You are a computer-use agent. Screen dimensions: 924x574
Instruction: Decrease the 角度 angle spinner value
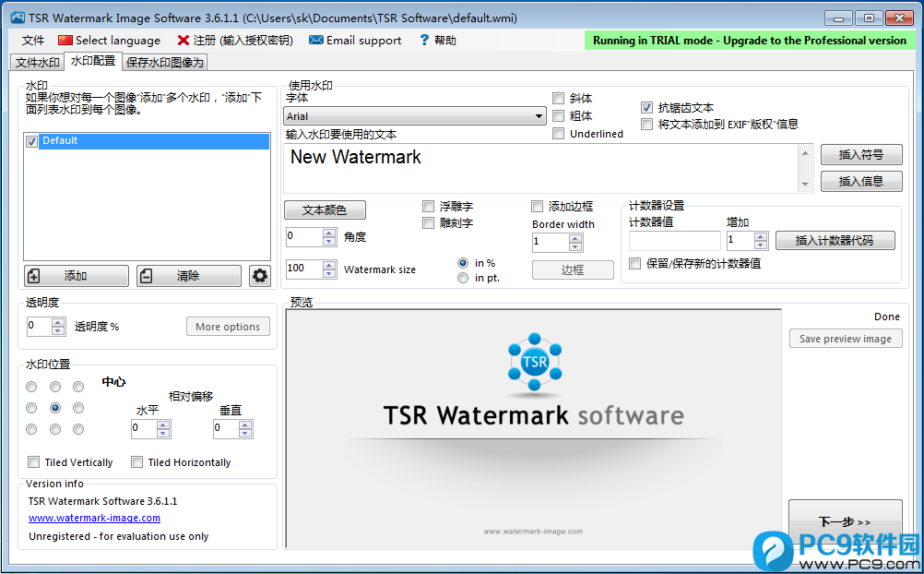(x=329, y=241)
